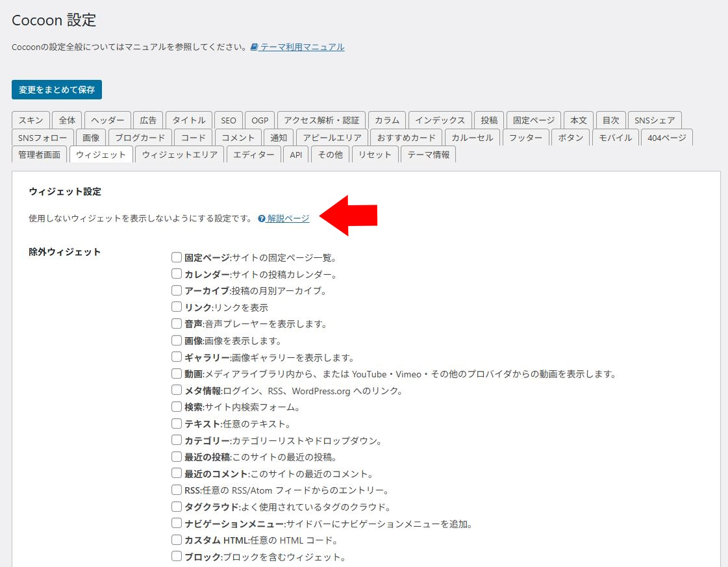Check the 固定ページ widget exclusion box

point(177,257)
